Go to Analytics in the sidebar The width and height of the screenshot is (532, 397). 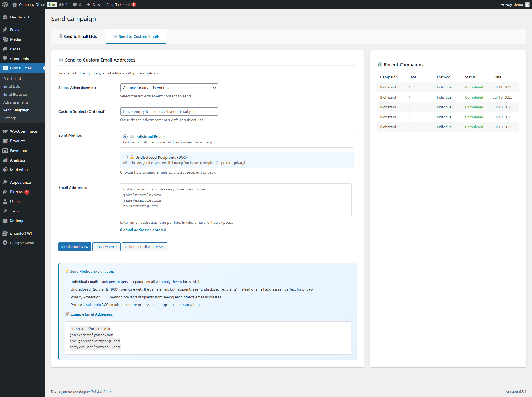pyautogui.click(x=18, y=160)
